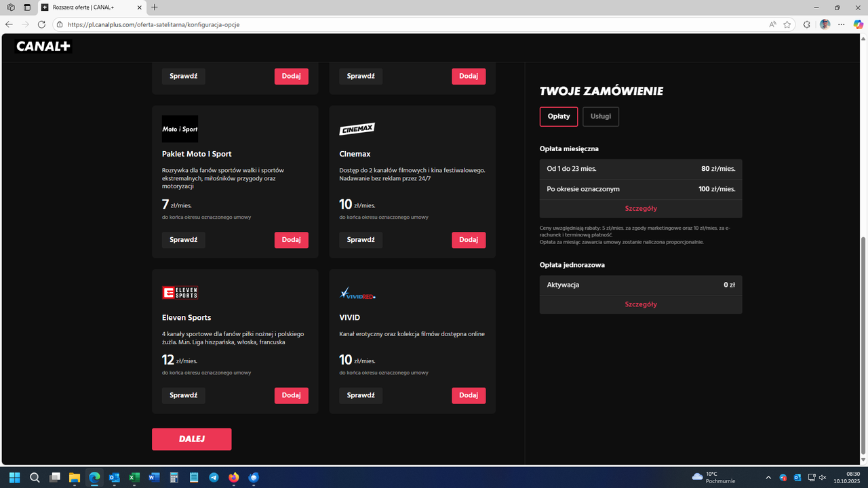The image size is (868, 488).
Task: Click the 'Po okresie oznaczonym' row
Action: coord(641,188)
